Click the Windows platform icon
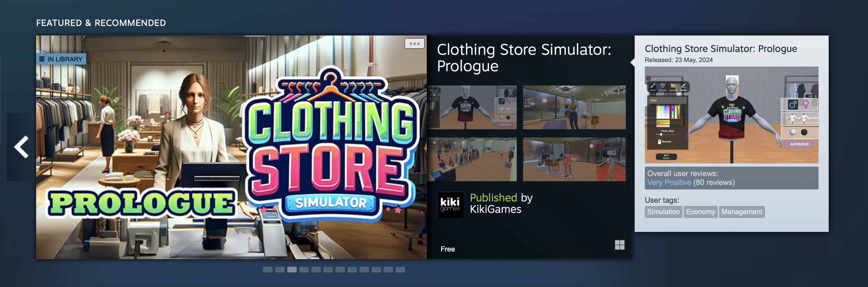The height and width of the screenshot is (287, 868). coord(619,245)
